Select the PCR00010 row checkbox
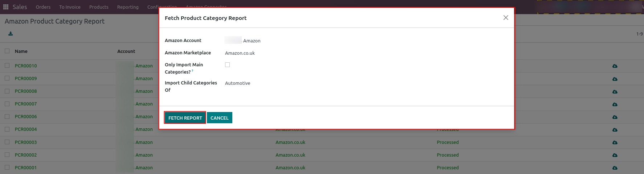Image resolution: width=644 pixels, height=174 pixels. (7, 66)
